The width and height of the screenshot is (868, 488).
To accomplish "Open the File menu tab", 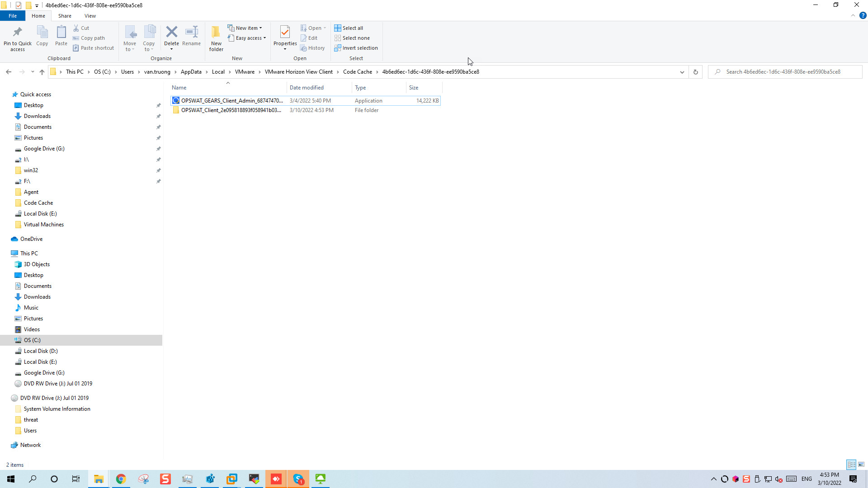I will click(x=13, y=16).
